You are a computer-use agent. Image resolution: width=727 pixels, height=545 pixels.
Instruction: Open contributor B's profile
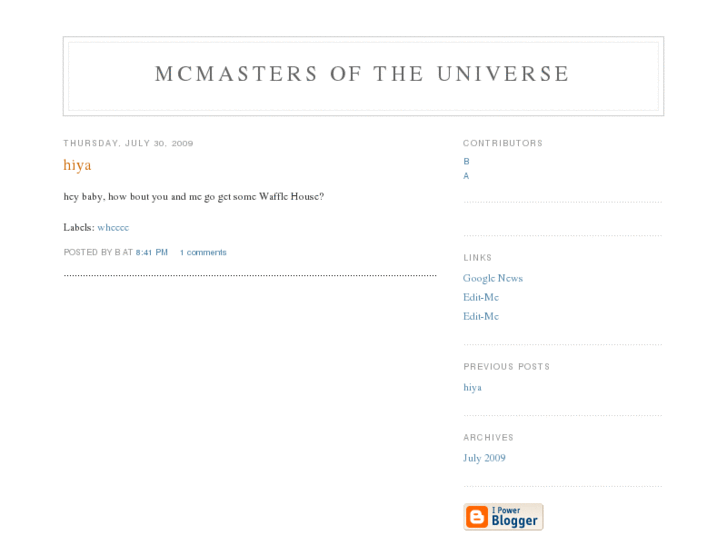[466, 161]
